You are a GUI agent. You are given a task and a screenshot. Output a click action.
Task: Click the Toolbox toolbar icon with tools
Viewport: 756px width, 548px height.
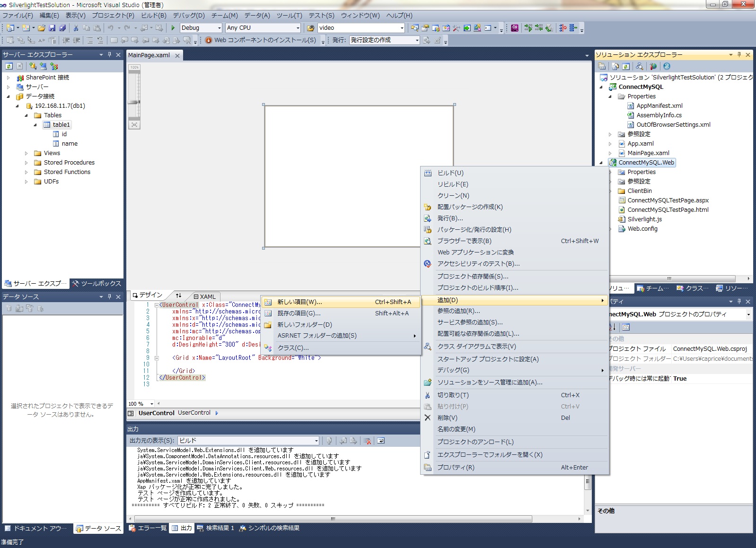coord(456,28)
